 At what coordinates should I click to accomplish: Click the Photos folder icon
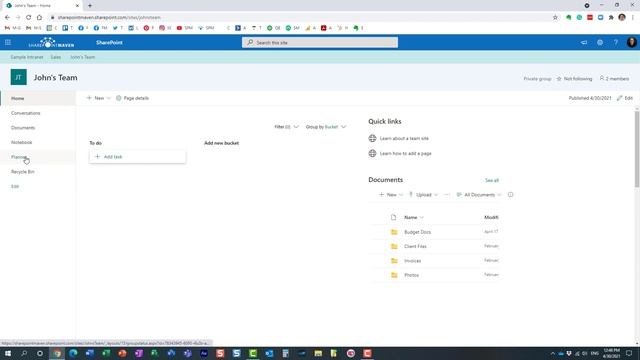394,275
